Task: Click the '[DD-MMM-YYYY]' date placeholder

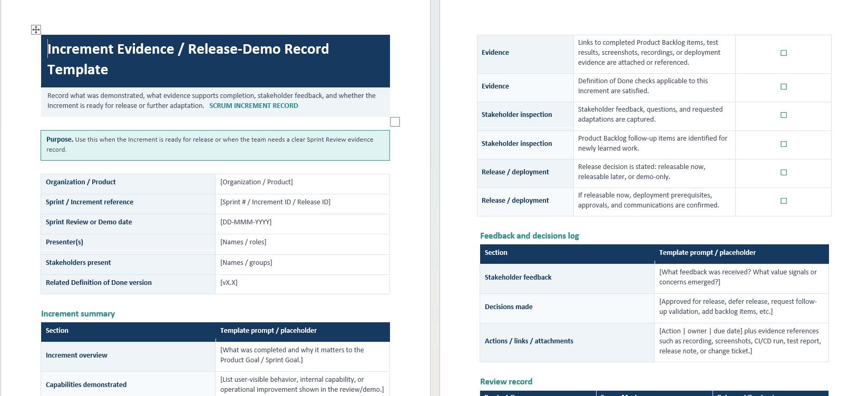Action: (x=246, y=222)
